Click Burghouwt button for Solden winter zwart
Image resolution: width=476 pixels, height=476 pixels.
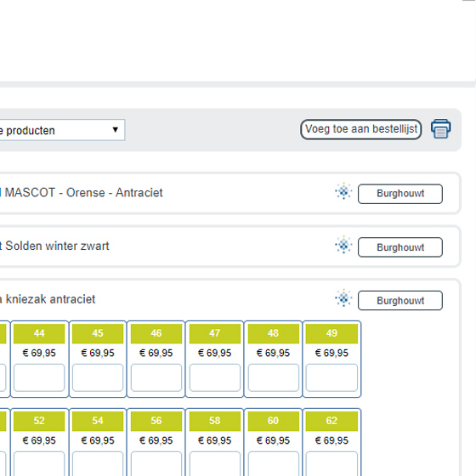400,247
